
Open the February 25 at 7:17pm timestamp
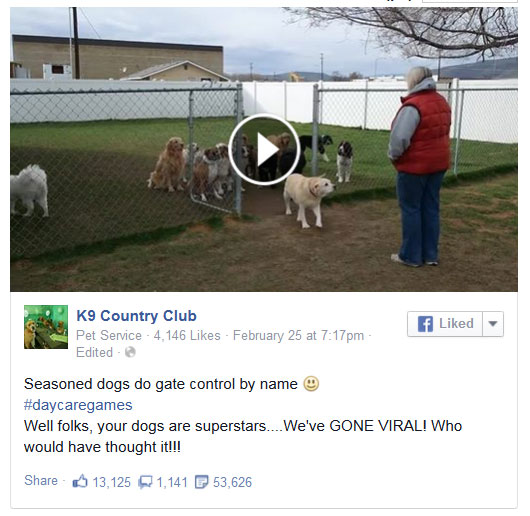[x=298, y=336]
